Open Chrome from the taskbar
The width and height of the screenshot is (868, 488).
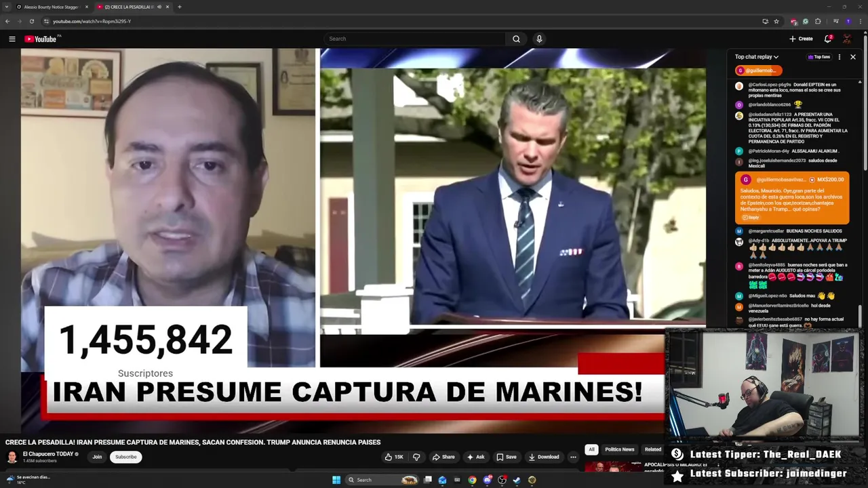coord(472,480)
